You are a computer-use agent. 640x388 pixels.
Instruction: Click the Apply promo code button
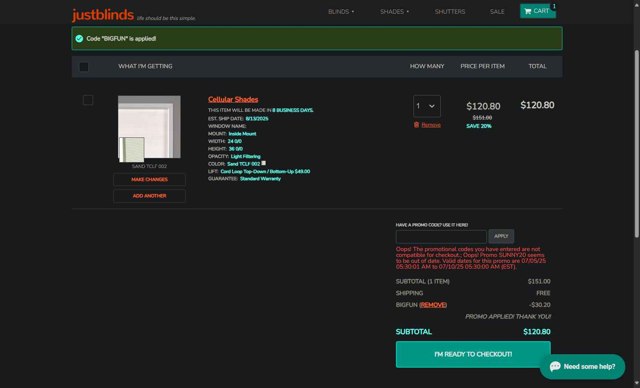point(501,236)
